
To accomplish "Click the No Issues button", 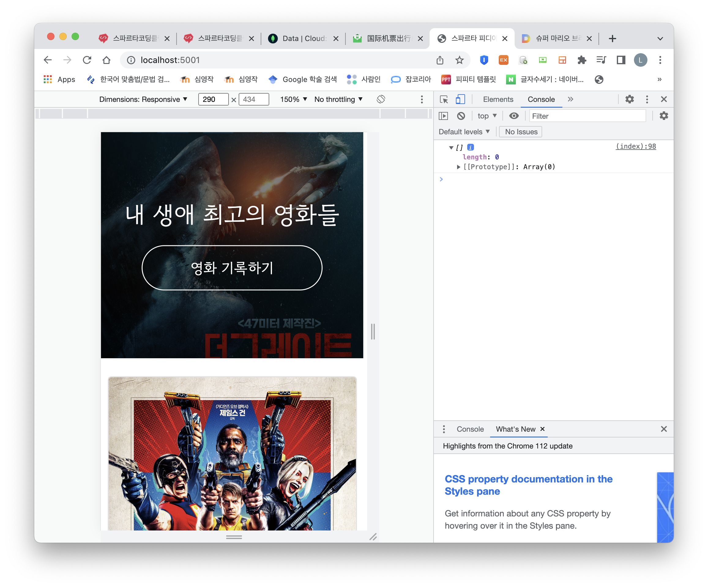I will 521,132.
